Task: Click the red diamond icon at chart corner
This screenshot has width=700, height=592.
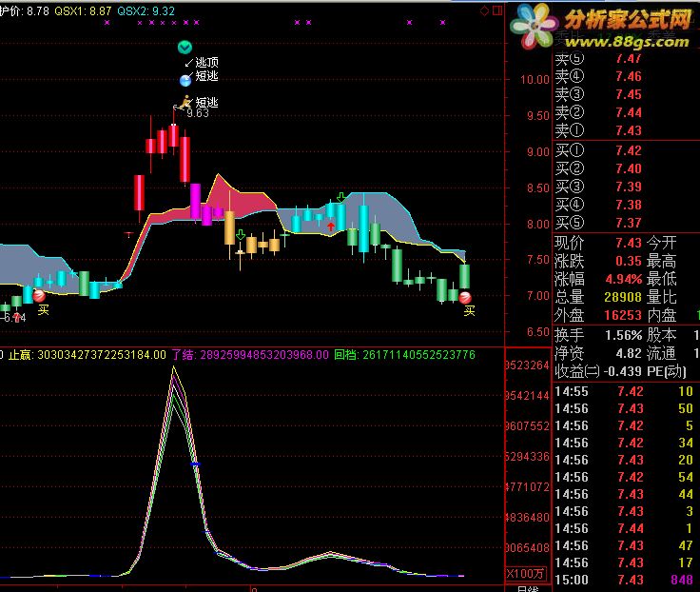Action: (x=484, y=10)
